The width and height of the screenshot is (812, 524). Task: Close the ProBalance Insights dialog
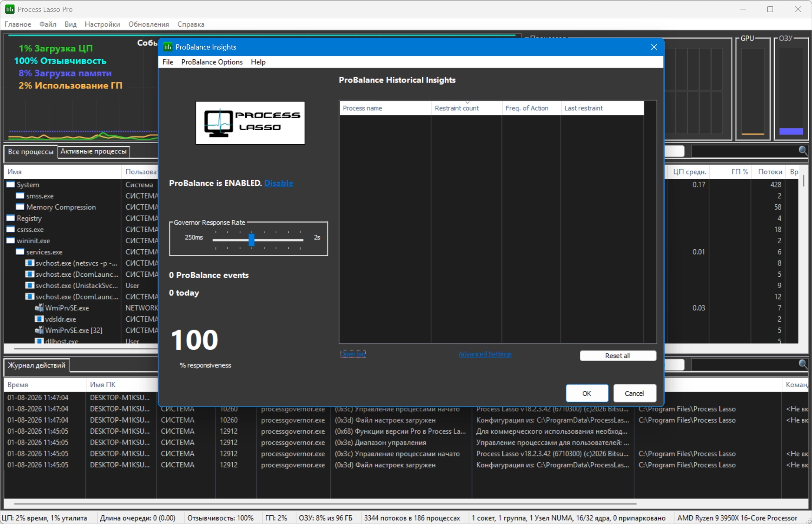pos(654,47)
